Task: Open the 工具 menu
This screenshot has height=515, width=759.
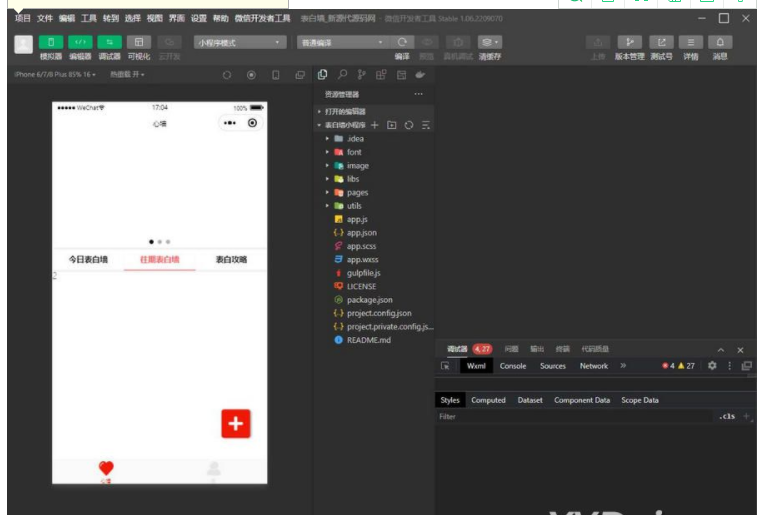Action: (x=89, y=18)
